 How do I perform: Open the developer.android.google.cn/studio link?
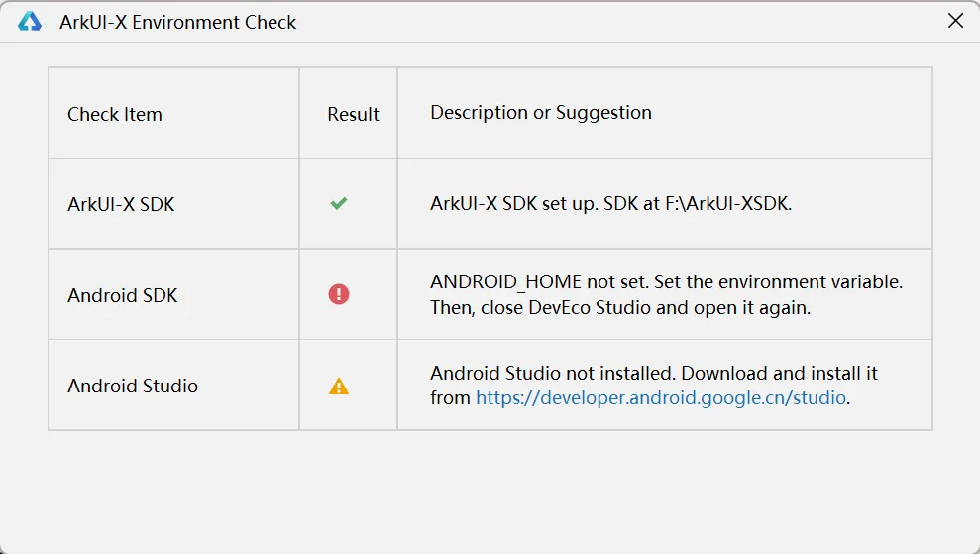[x=661, y=397]
